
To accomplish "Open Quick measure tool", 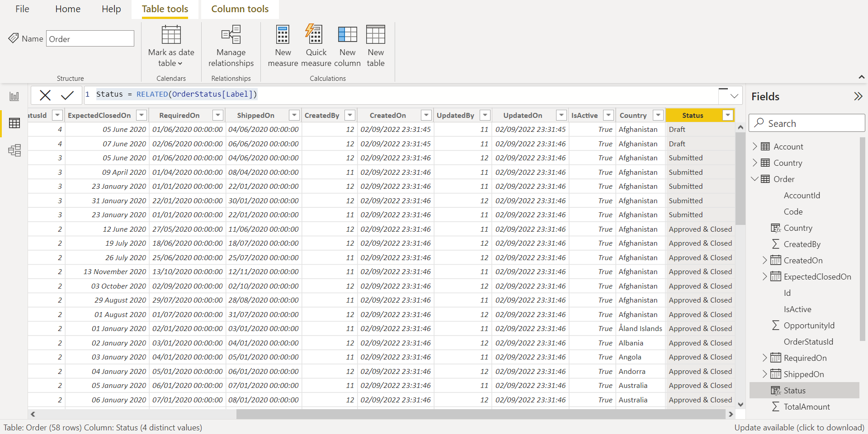I will point(316,46).
